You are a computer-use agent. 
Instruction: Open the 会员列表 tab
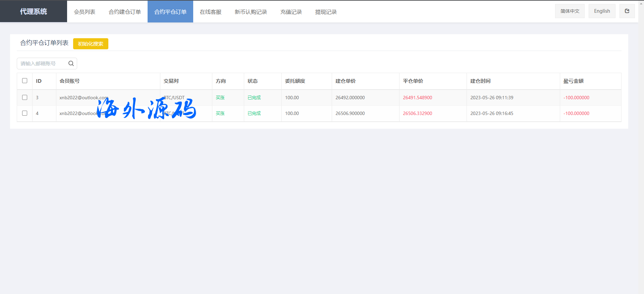pos(85,12)
